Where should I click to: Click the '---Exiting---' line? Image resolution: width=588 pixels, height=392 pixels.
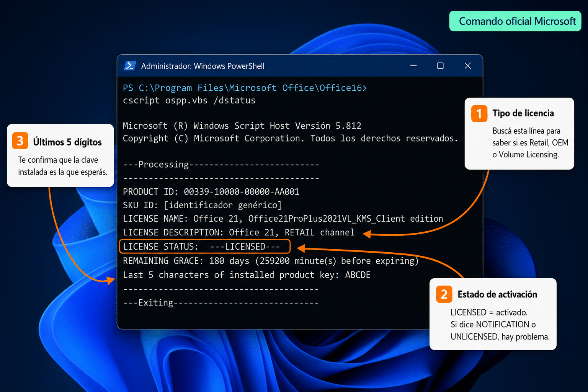pos(220,303)
